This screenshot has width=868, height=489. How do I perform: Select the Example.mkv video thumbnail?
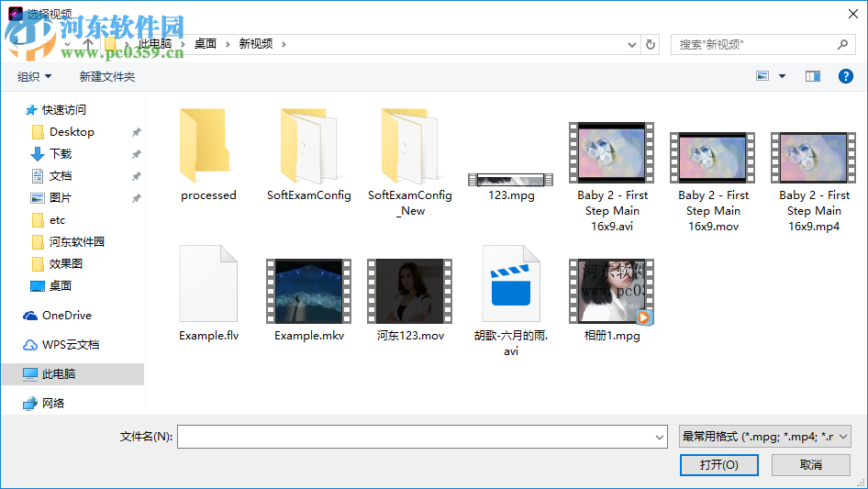(309, 292)
